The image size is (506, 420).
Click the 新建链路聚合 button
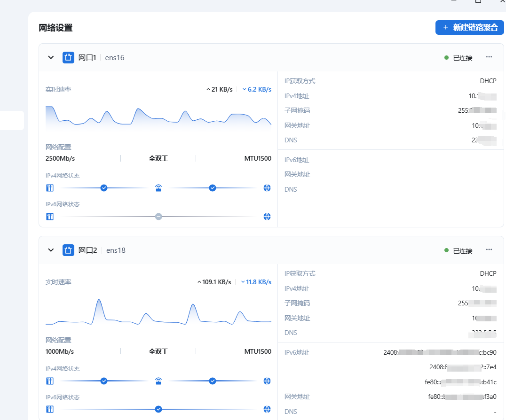(469, 27)
